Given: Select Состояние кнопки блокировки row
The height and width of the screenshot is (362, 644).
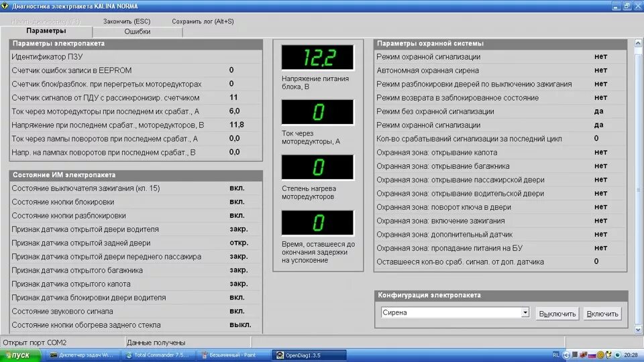Looking at the screenshot, I should tap(136, 202).
